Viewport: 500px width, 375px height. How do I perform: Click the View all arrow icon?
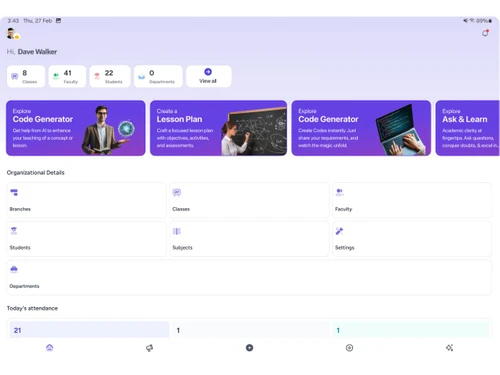pos(208,72)
